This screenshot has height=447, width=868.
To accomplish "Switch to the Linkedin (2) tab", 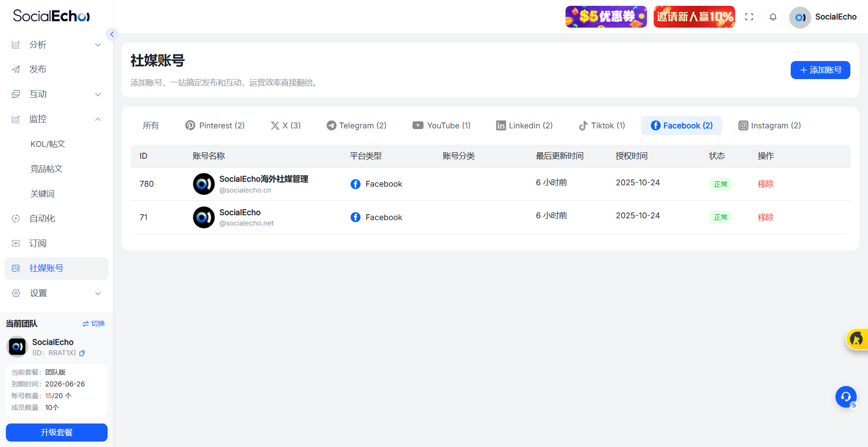I will tap(524, 126).
